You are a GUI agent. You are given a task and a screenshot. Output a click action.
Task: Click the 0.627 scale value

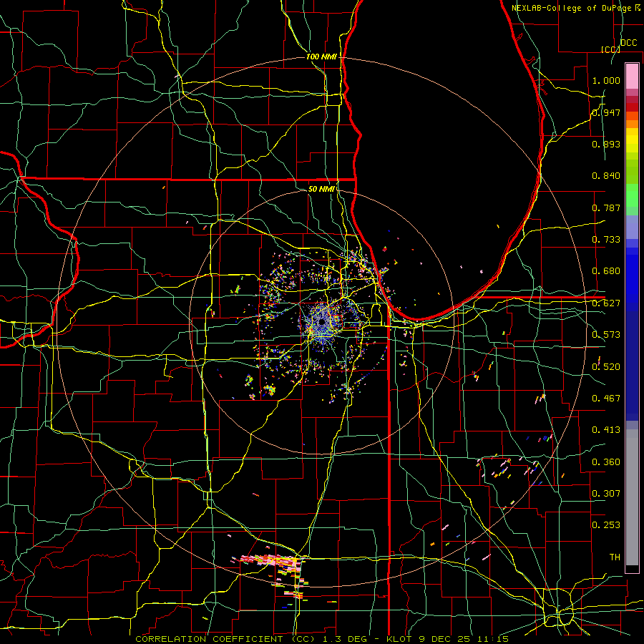(606, 303)
